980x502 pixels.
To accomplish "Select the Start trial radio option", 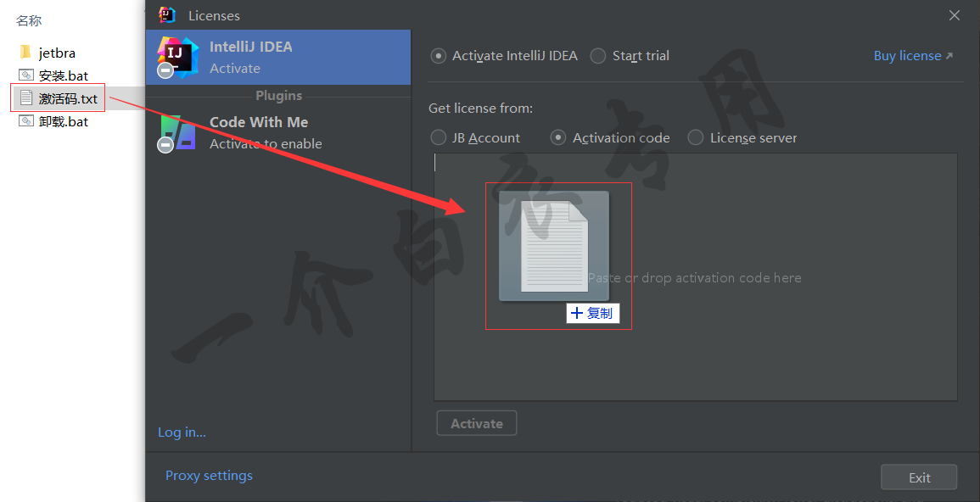I will pyautogui.click(x=598, y=56).
